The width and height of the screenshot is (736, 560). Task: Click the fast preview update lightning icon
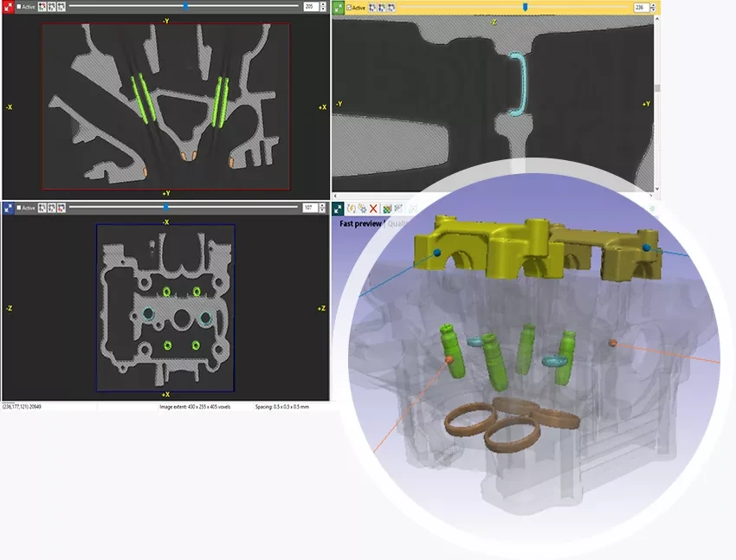(351, 209)
